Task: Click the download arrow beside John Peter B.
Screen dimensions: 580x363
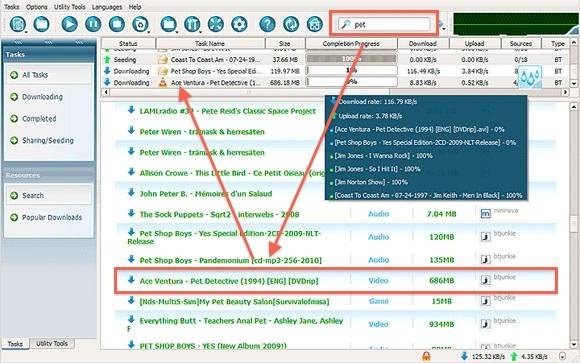Action: pos(131,192)
